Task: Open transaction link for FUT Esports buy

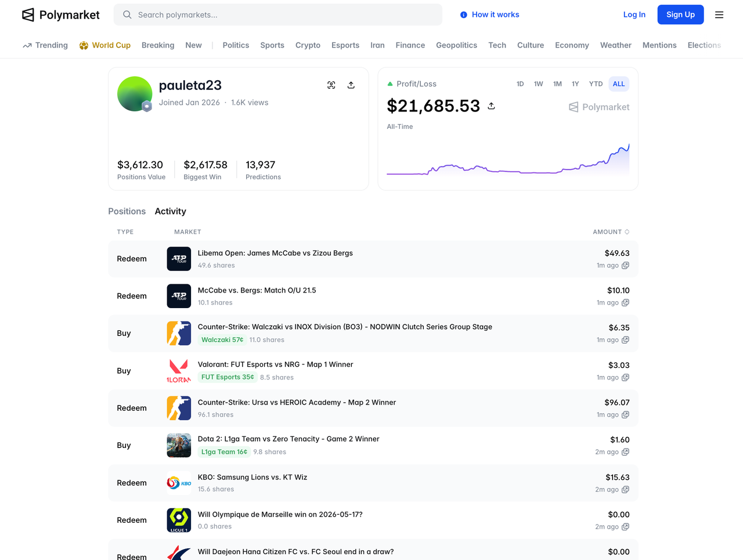Action: coord(625,377)
